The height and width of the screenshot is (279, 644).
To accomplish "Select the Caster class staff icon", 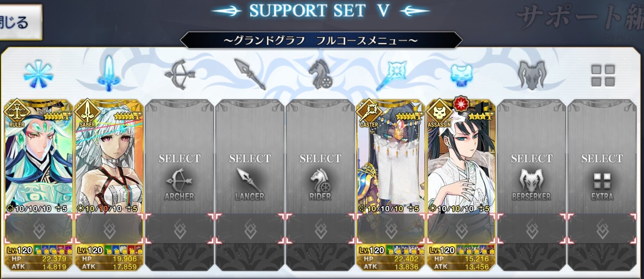I will pos(391,75).
